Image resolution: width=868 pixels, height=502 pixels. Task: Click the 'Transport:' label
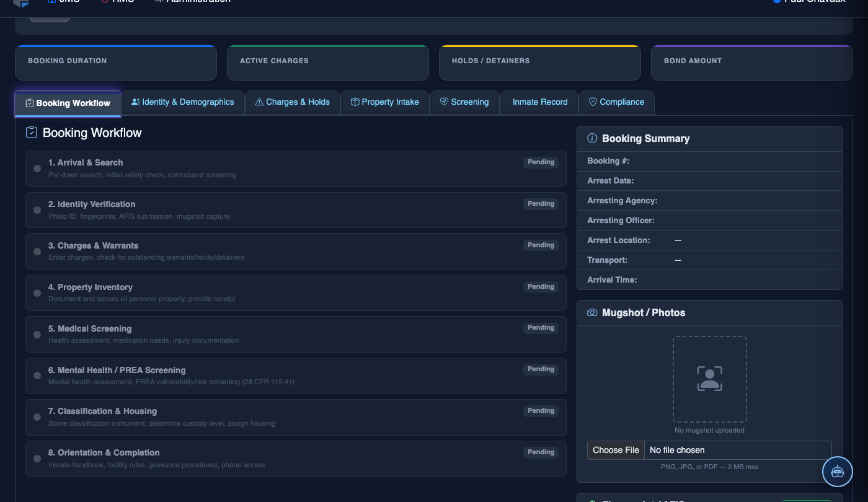(x=607, y=260)
